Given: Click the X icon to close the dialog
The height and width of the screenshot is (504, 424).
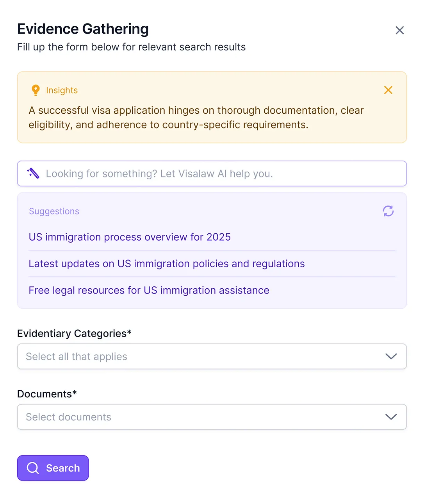Looking at the screenshot, I should [x=400, y=30].
